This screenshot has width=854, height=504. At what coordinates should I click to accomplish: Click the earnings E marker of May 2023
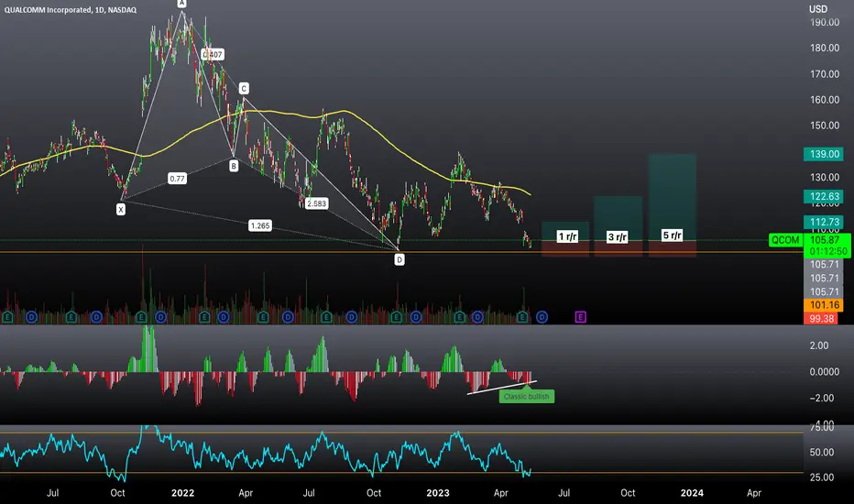pos(522,316)
